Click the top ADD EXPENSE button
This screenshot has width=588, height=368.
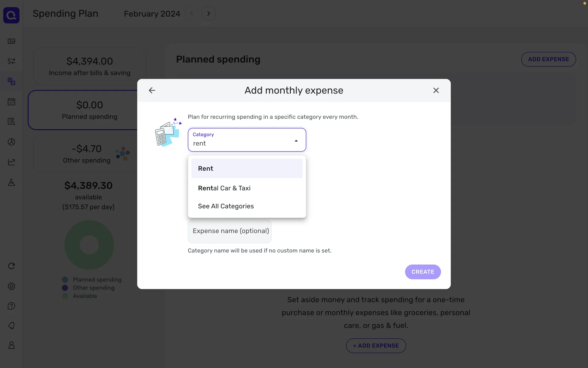pyautogui.click(x=548, y=59)
